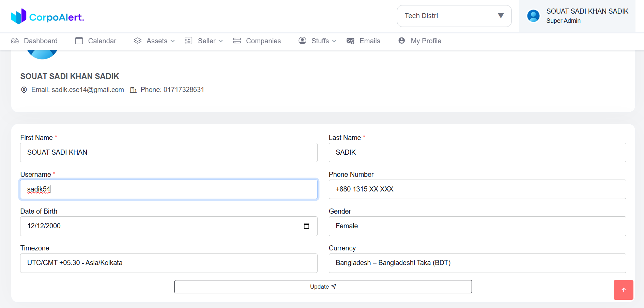Switch to My Profile in the navbar
Image resolution: width=644 pixels, height=308 pixels.
click(x=426, y=41)
